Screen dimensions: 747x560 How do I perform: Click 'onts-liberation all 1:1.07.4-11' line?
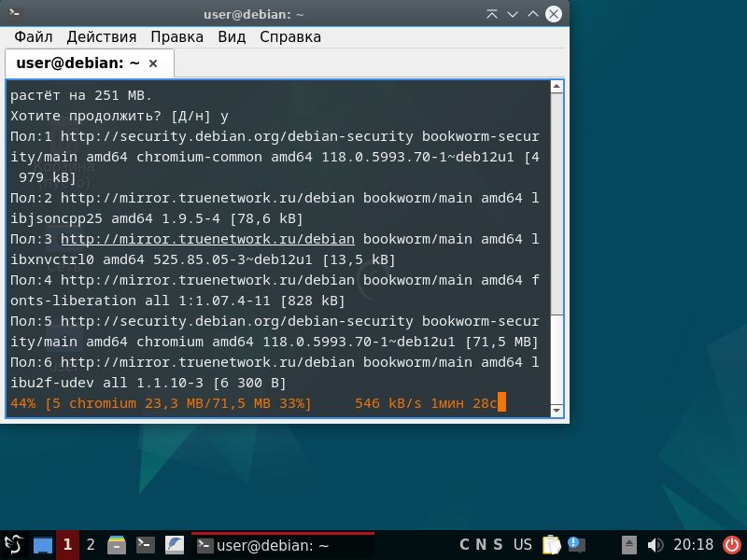(x=177, y=301)
